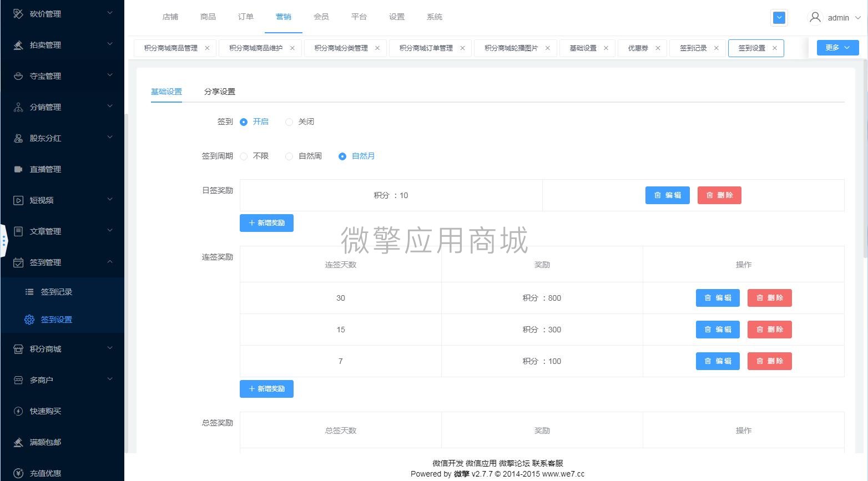
Task: Click the 签到管理 calendar-check icon
Action: [18, 262]
